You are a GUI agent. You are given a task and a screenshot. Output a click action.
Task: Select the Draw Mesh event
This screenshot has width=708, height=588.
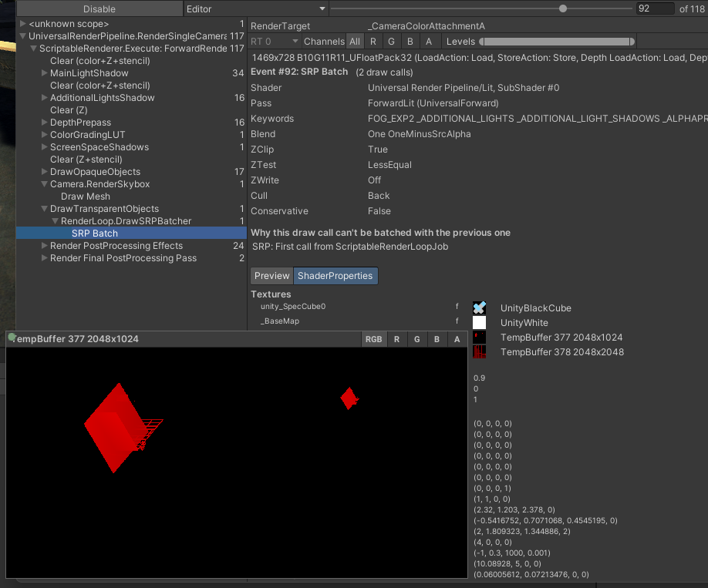(85, 197)
